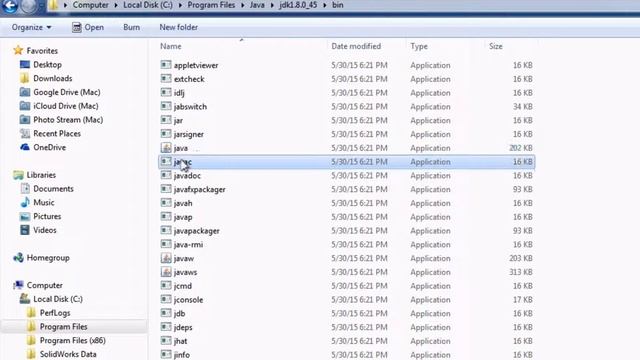The width and height of the screenshot is (640, 360).
Task: Click the javafxpackager application icon
Action: (x=166, y=189)
